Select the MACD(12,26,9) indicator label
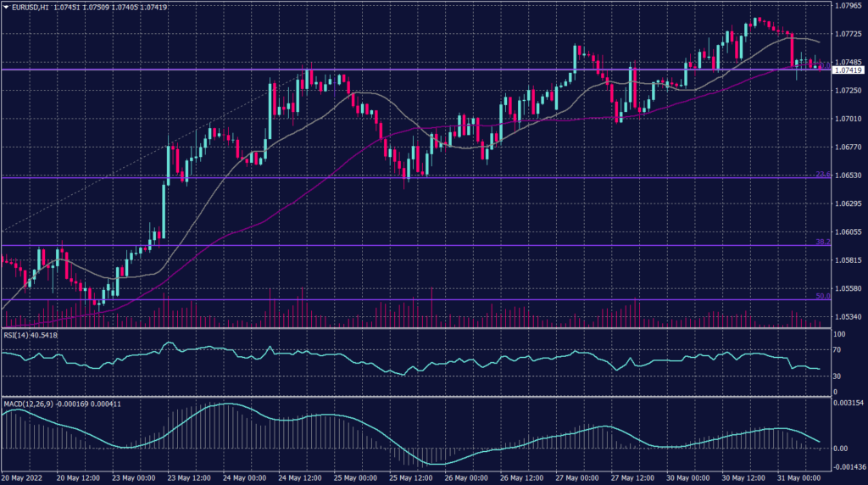The width and height of the screenshot is (868, 485). [x=25, y=403]
